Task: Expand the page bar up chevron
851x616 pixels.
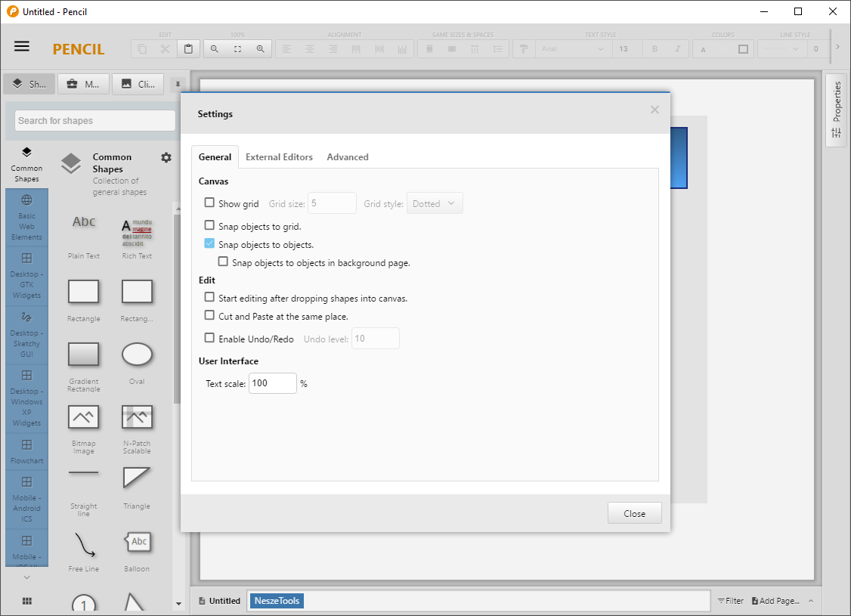Action: coord(811,601)
